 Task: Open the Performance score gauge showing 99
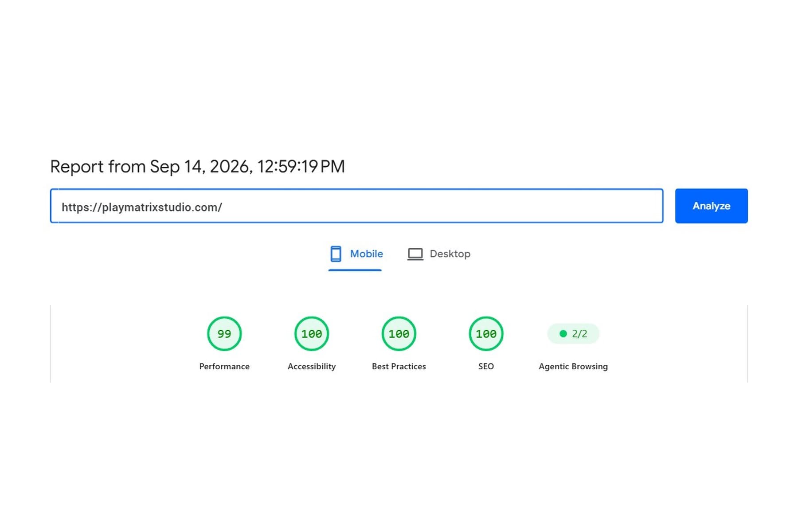(x=224, y=333)
